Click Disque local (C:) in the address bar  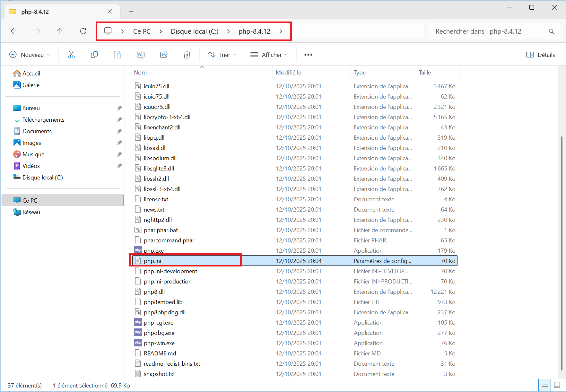point(195,31)
